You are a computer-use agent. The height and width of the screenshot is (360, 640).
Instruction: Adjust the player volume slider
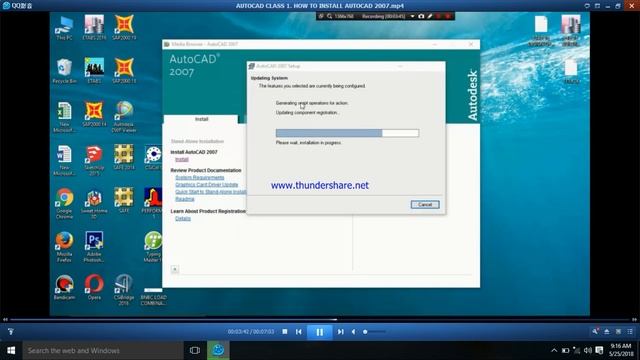(374, 332)
